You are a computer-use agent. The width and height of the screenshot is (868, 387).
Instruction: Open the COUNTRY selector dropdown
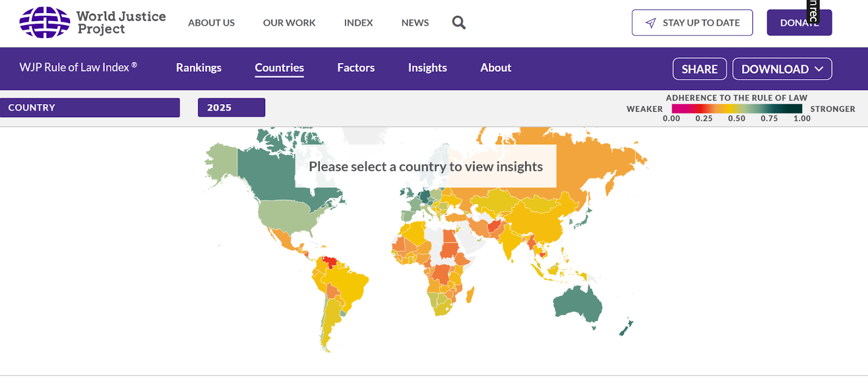(90, 107)
